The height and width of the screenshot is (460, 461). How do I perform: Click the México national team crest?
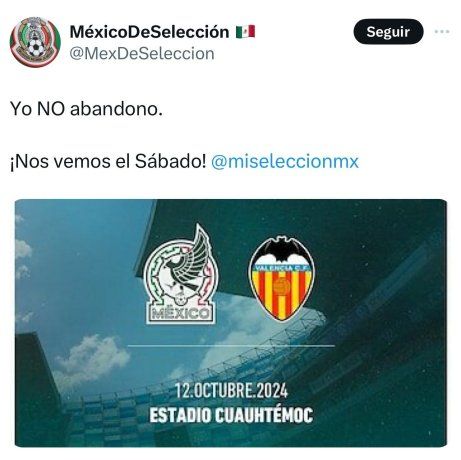pos(181,274)
